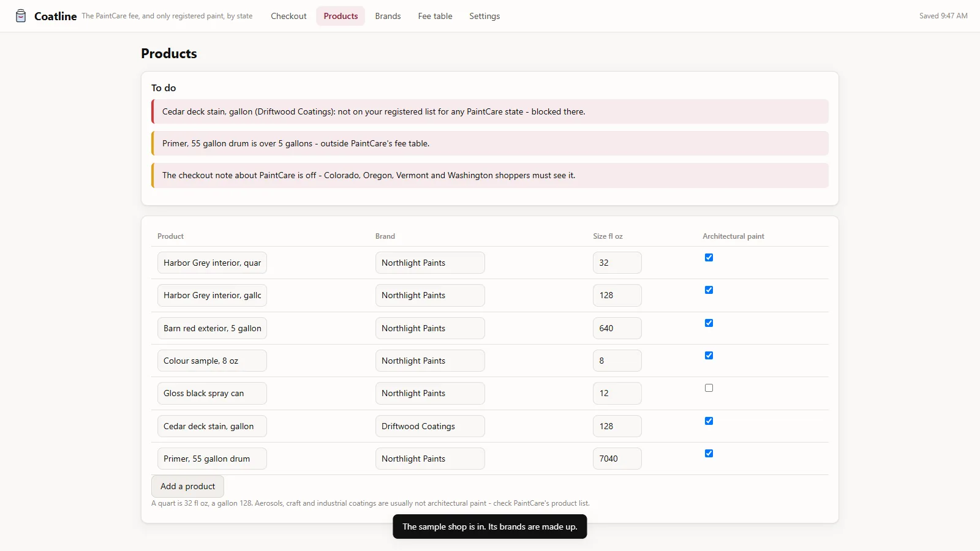Screen dimensions: 980x551
Task: Click the Coatline app title
Action: coord(55,16)
